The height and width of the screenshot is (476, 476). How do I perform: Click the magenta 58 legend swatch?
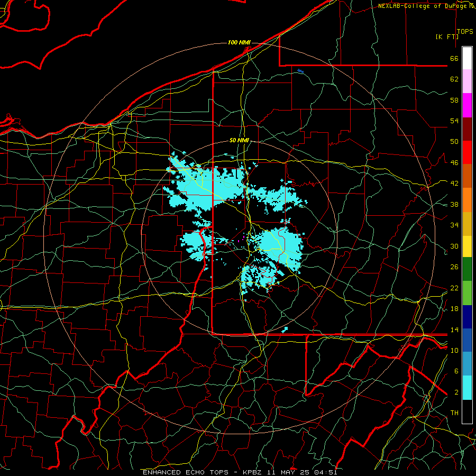467,105
